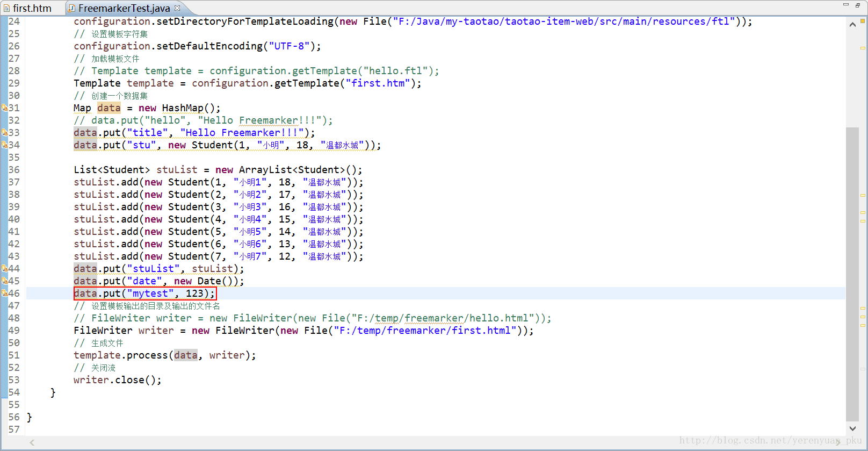Click the writer.close() statement
This screenshot has height=451, width=868.
[x=118, y=380]
